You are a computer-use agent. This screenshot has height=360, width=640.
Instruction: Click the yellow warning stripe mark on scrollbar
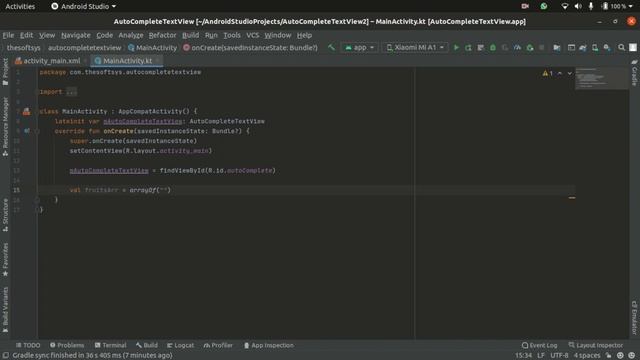tap(572, 198)
